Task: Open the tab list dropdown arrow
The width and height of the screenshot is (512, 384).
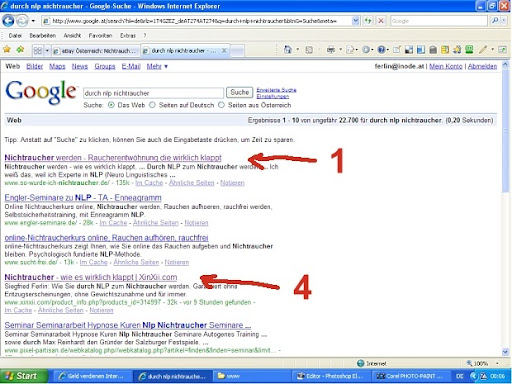Action: tap(47, 51)
